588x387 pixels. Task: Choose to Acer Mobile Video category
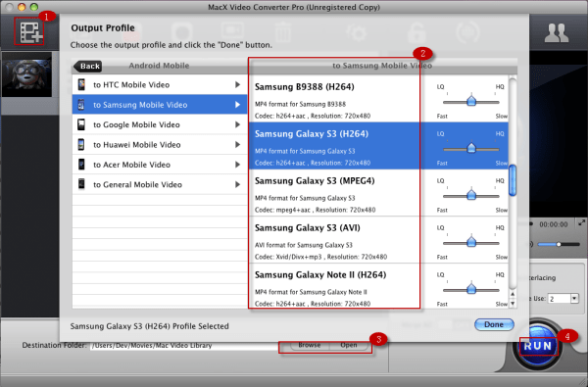(x=160, y=165)
